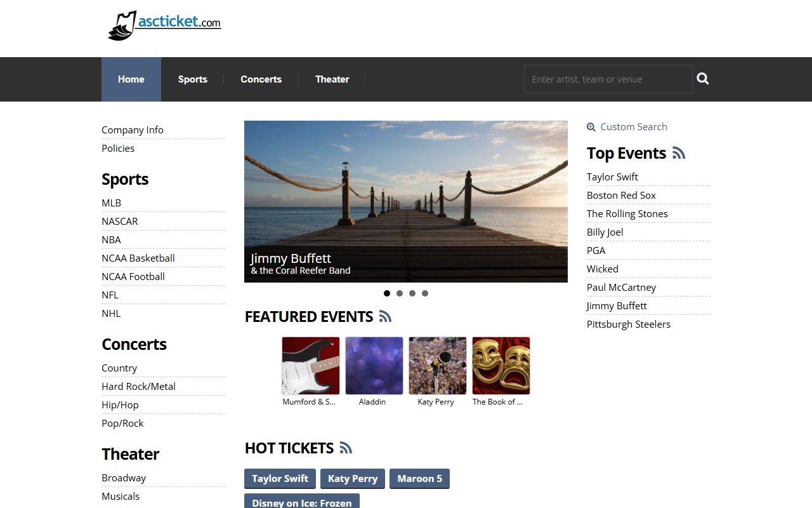Click the Aladdin caption text
The image size is (812, 508).
(x=372, y=402)
